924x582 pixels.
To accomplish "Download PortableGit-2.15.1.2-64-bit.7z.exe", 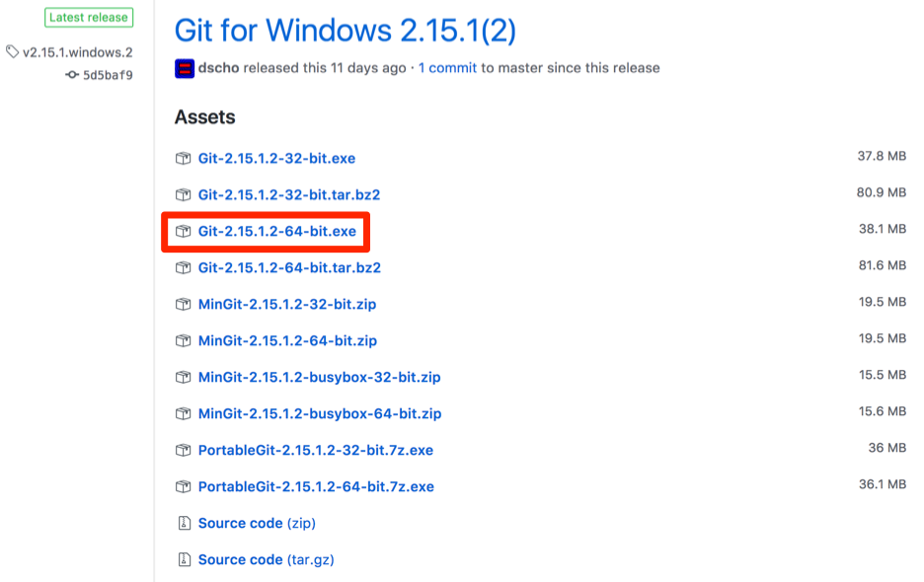I will 316,487.
